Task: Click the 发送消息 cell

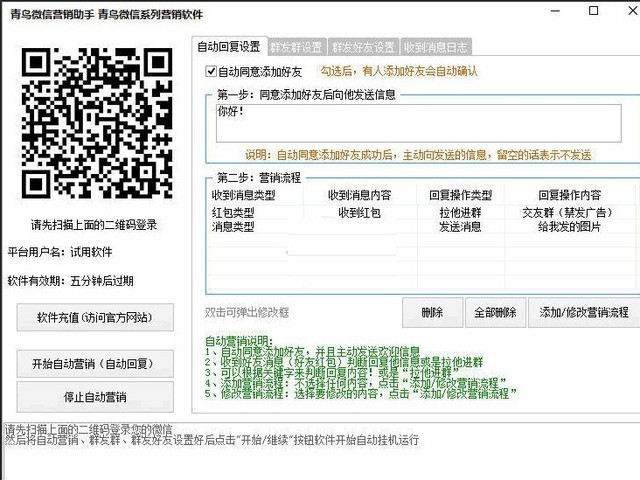Action: pos(460,227)
